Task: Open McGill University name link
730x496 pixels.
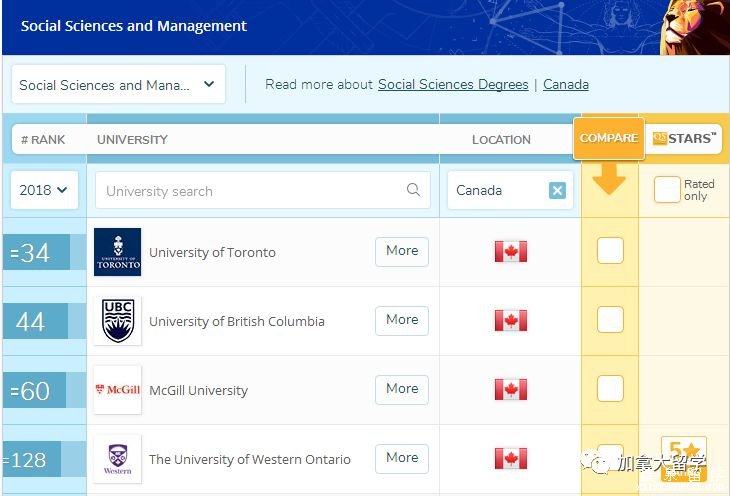Action: pyautogui.click(x=198, y=390)
